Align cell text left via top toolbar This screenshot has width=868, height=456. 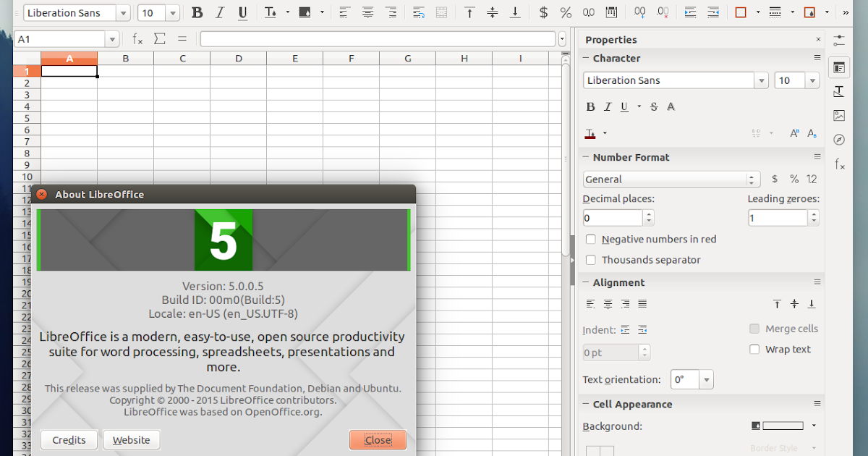coord(345,13)
